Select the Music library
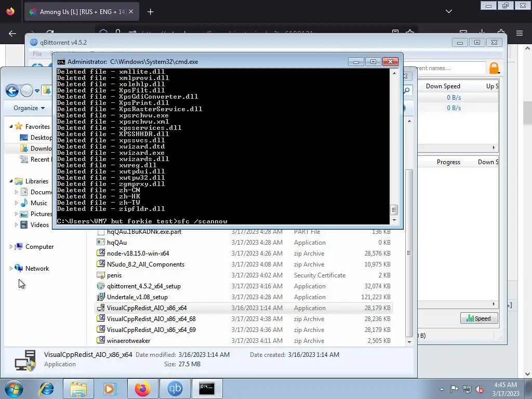Screen dimensions: 532x399 tap(34, 203)
